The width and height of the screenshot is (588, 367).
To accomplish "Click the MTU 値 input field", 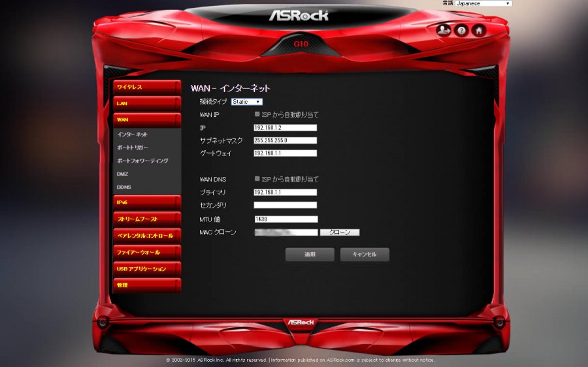I will click(286, 219).
